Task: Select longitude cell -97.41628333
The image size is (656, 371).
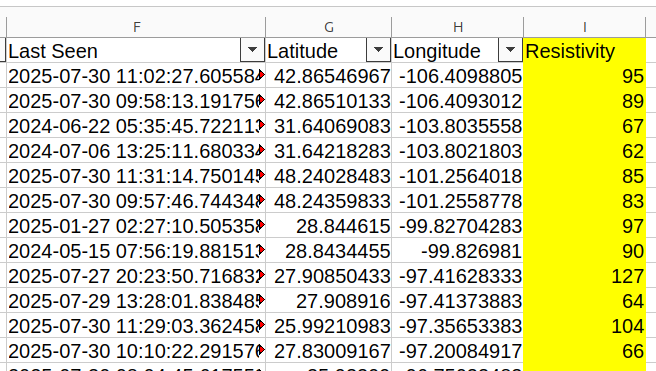Action: pyautogui.click(x=457, y=276)
